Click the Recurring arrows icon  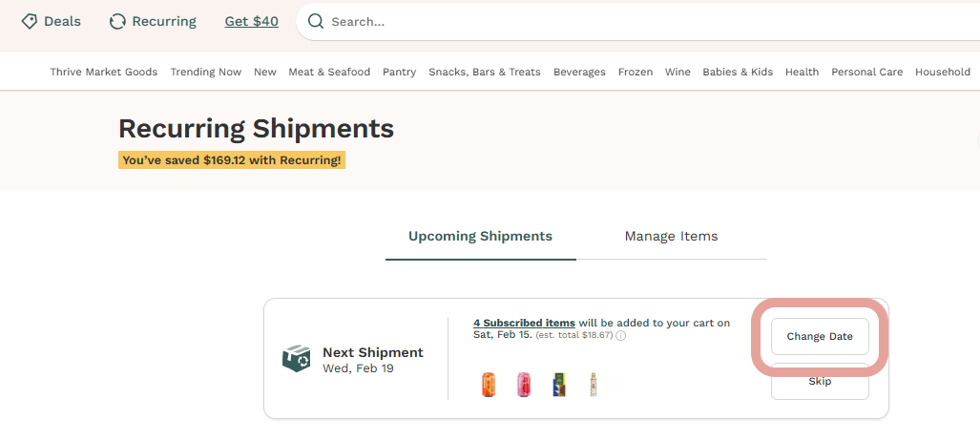pyautogui.click(x=117, y=21)
